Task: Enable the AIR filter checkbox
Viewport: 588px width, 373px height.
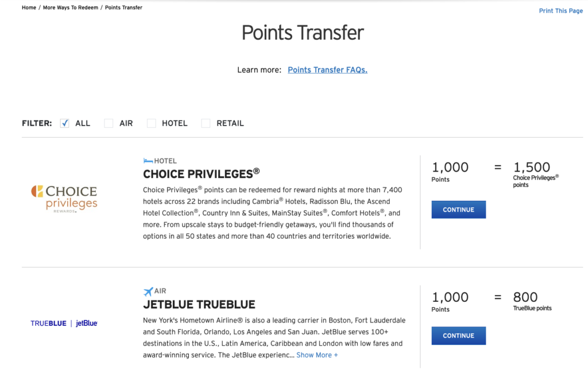Action: [109, 123]
